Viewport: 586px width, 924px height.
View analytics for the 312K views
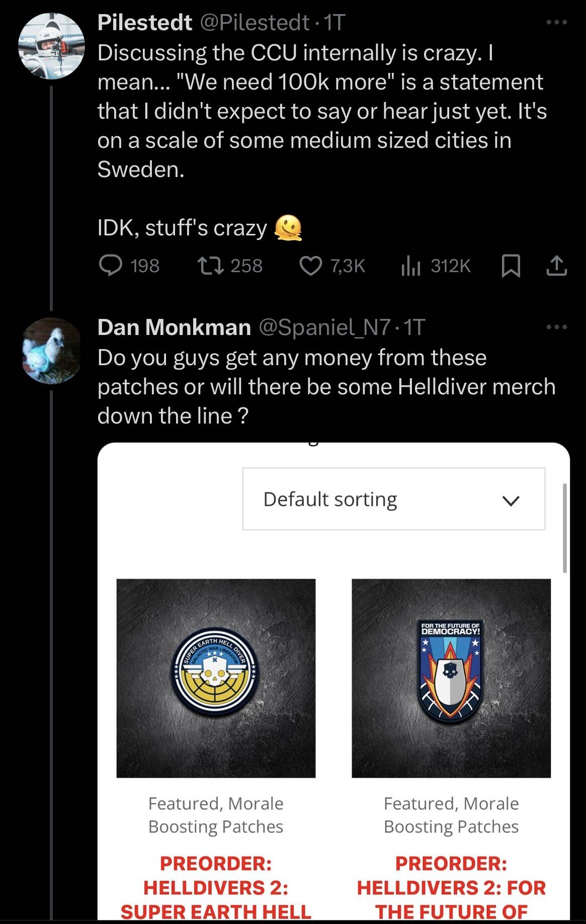pos(410,266)
